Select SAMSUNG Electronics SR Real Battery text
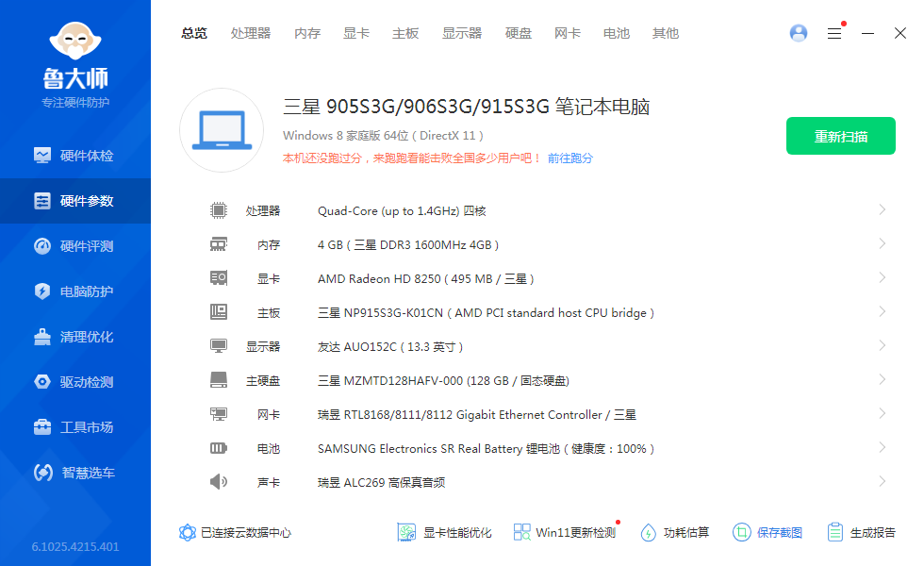 [487, 449]
